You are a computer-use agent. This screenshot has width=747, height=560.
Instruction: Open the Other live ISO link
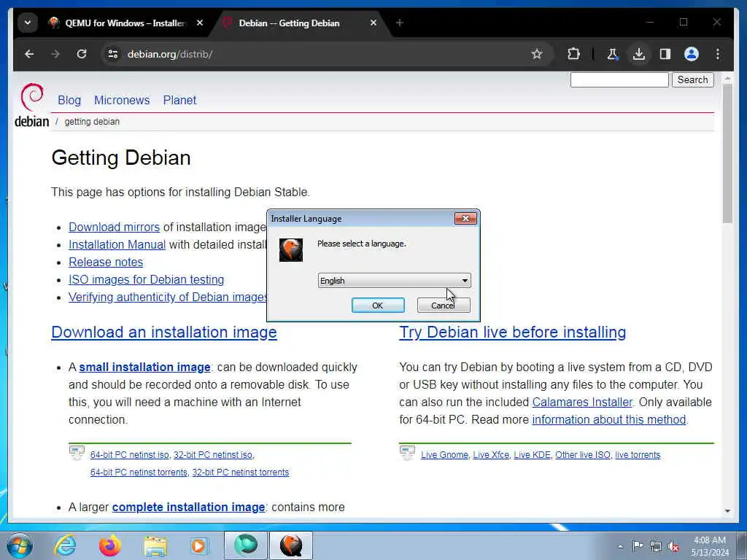(583, 455)
